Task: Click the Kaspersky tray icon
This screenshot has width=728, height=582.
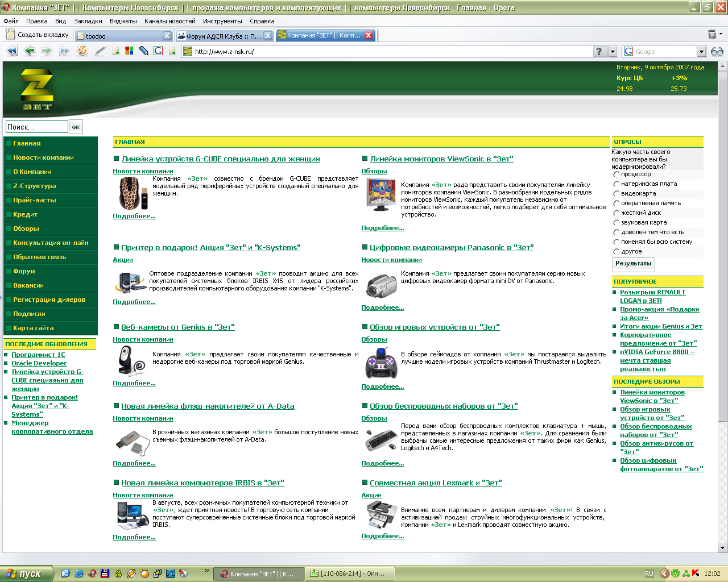Action: tap(696, 573)
